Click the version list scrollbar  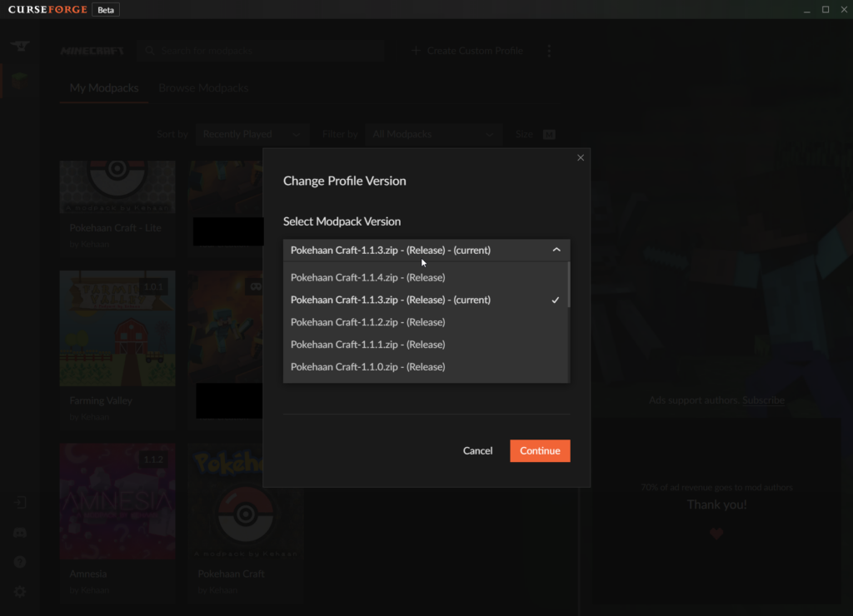568,285
